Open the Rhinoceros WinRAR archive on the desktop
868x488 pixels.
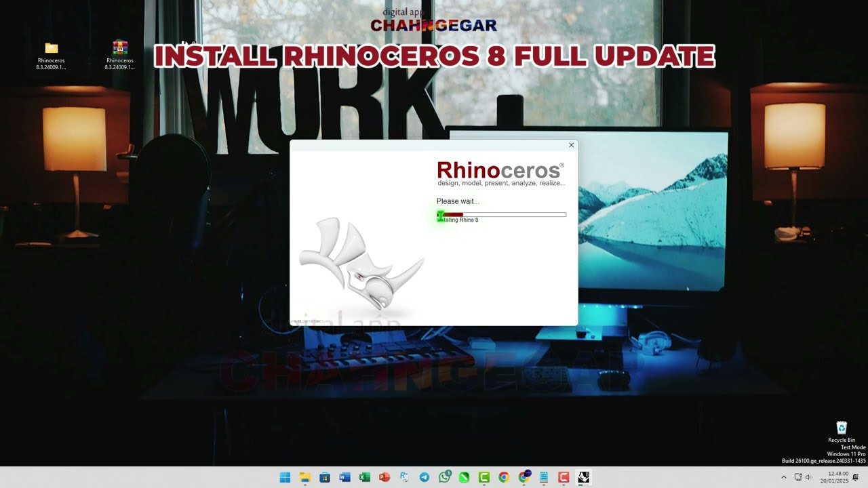pyautogui.click(x=120, y=56)
